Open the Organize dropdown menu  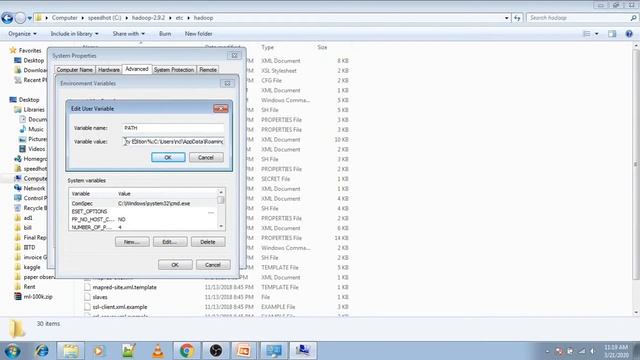pyautogui.click(x=22, y=34)
